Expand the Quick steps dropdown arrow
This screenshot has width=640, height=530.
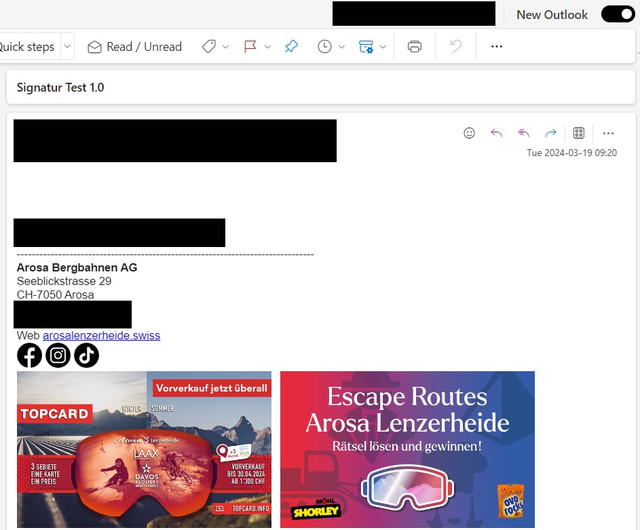[67, 47]
